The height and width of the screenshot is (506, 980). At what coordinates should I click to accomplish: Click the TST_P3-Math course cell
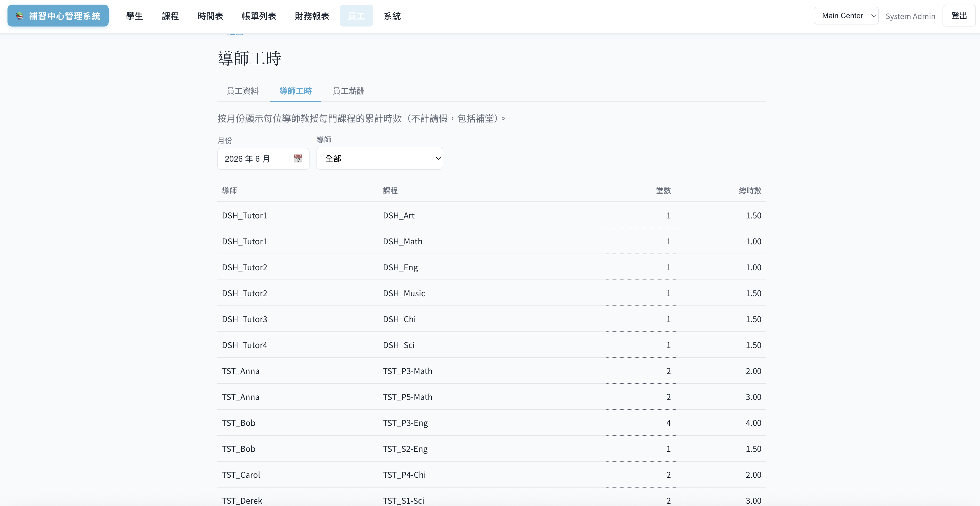pos(408,371)
